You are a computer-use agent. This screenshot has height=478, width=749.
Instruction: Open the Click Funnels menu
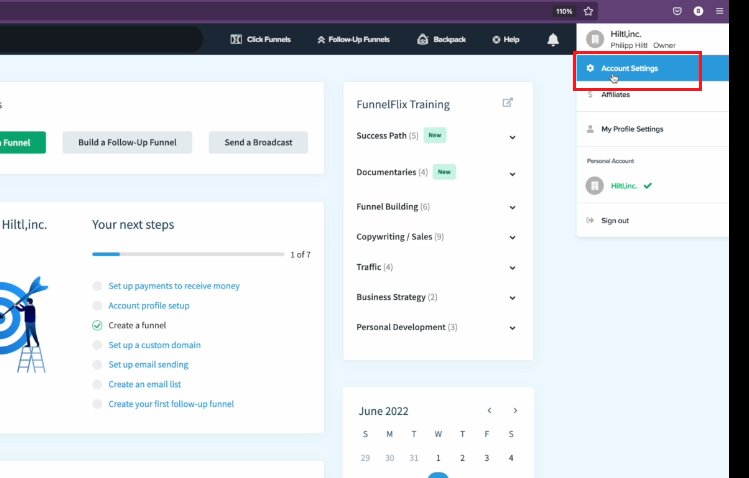coord(261,40)
